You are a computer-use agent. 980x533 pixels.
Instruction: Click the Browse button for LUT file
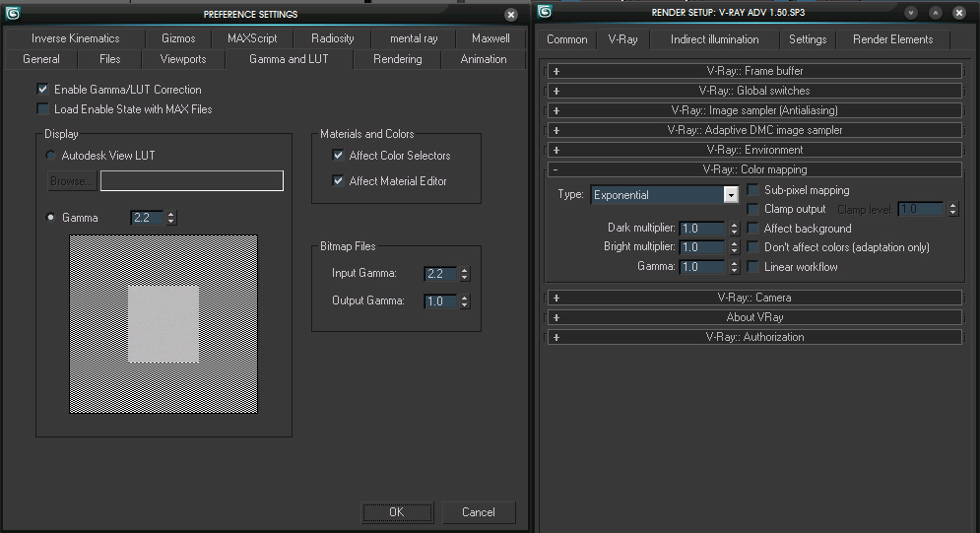pos(72,181)
